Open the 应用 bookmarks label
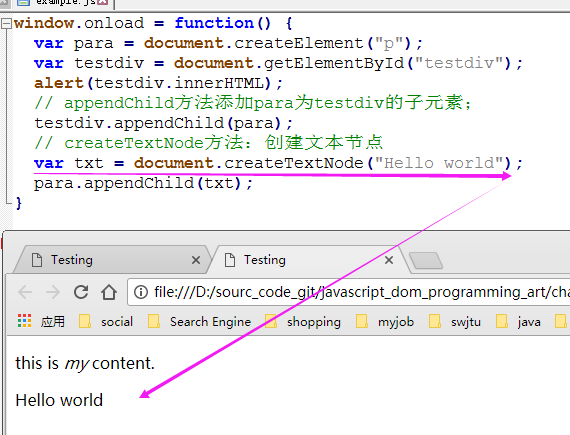 point(53,322)
